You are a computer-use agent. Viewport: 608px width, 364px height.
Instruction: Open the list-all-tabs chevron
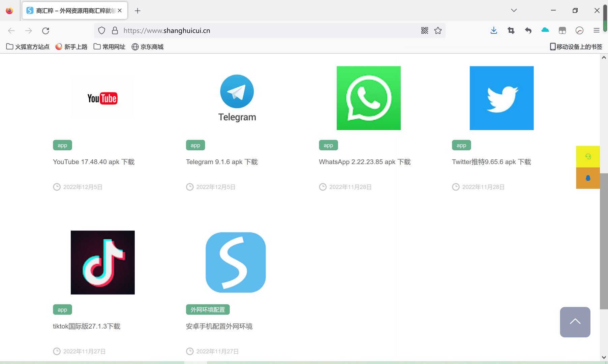click(513, 10)
